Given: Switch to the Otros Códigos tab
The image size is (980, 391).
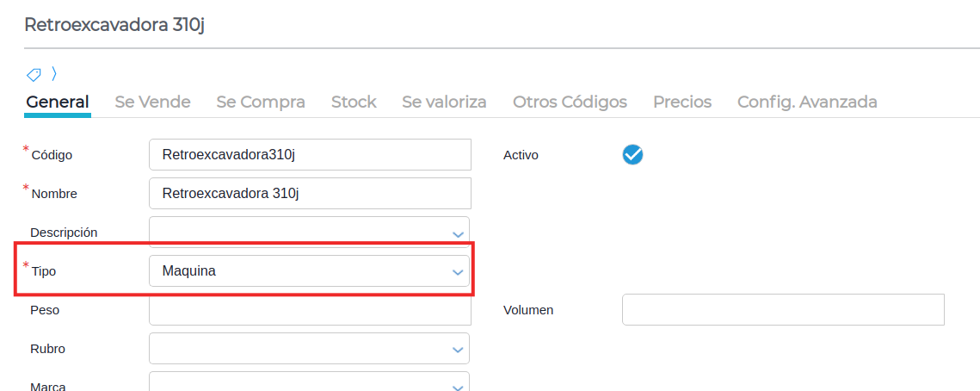Looking at the screenshot, I should (570, 102).
